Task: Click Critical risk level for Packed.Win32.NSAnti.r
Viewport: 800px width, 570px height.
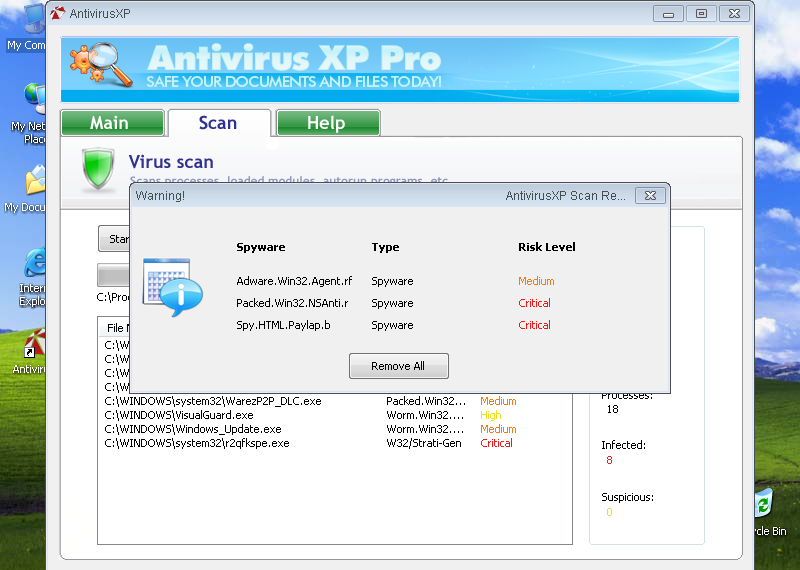Action: [x=534, y=303]
